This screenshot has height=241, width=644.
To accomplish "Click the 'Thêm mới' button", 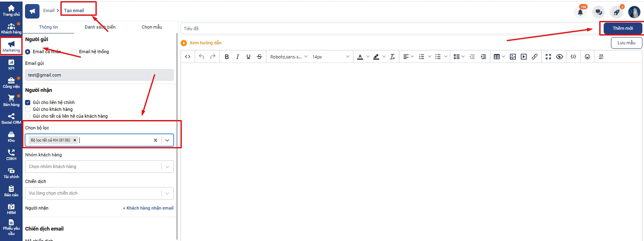I will [622, 28].
